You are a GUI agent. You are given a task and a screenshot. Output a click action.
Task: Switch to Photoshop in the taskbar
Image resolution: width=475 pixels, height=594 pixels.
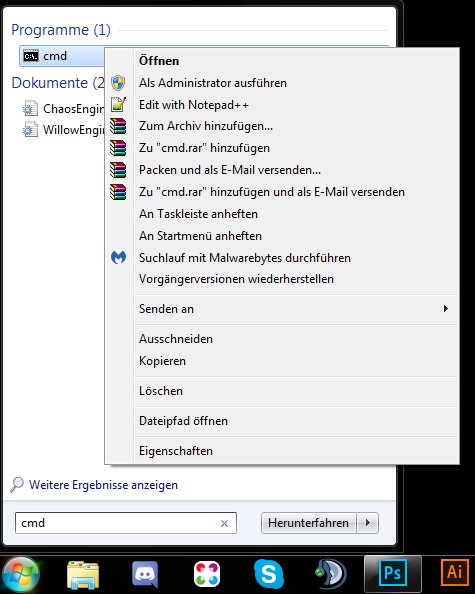tap(393, 574)
